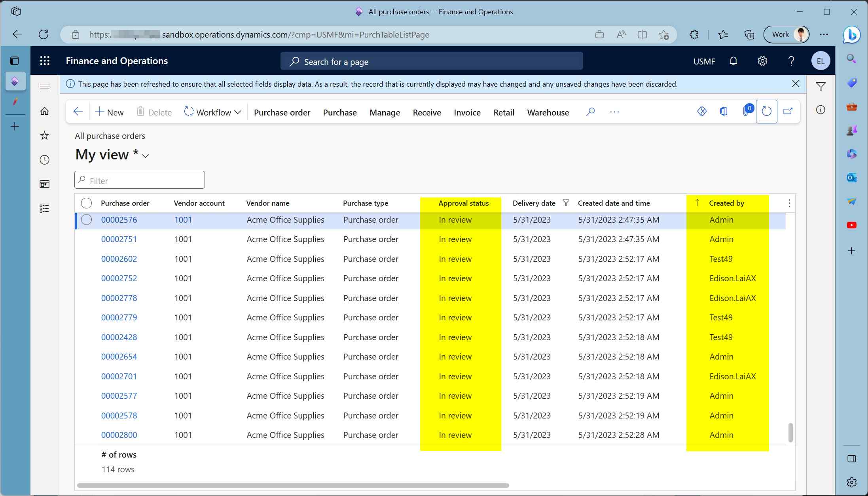Select row checkbox for order 00002576
This screenshot has width=868, height=496.
coord(86,220)
